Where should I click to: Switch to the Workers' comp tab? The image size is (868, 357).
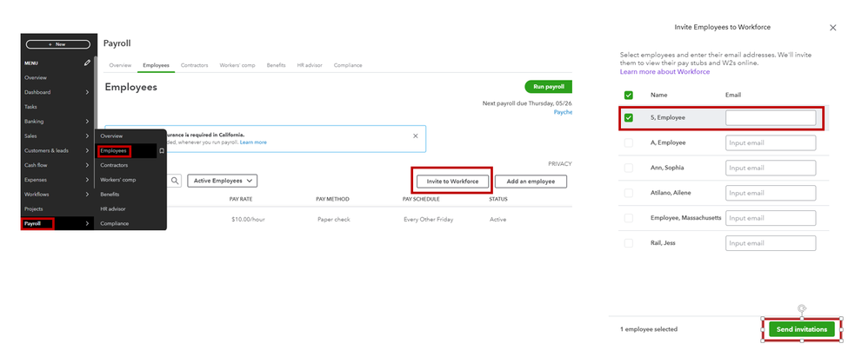point(237,65)
